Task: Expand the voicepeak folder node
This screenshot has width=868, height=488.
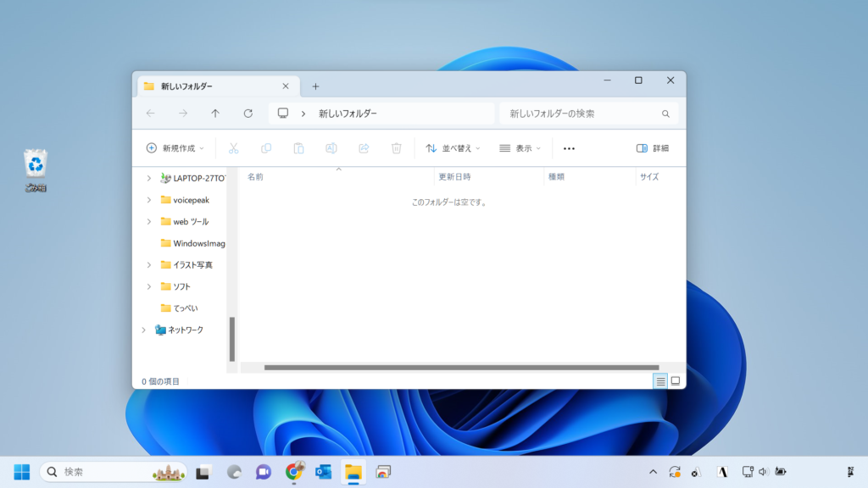Action: (x=149, y=200)
